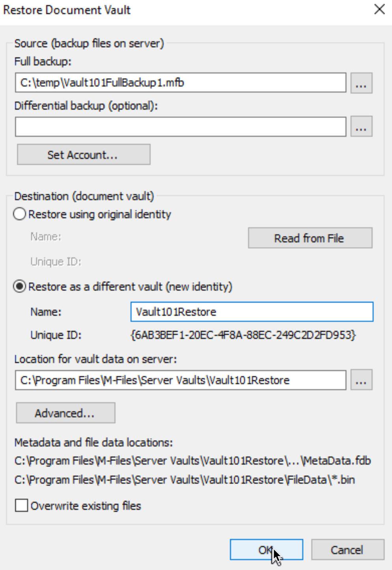This screenshot has width=392, height=570.
Task: Open Advanced restore settings
Action: [65, 413]
